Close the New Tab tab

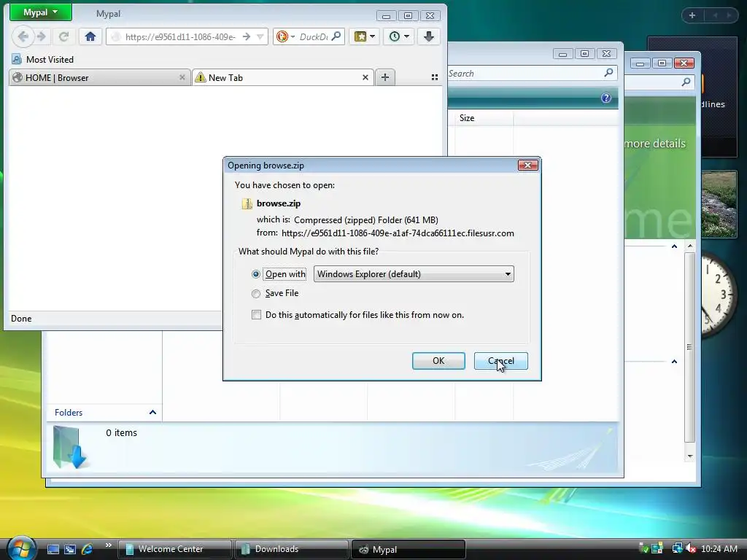click(x=365, y=77)
